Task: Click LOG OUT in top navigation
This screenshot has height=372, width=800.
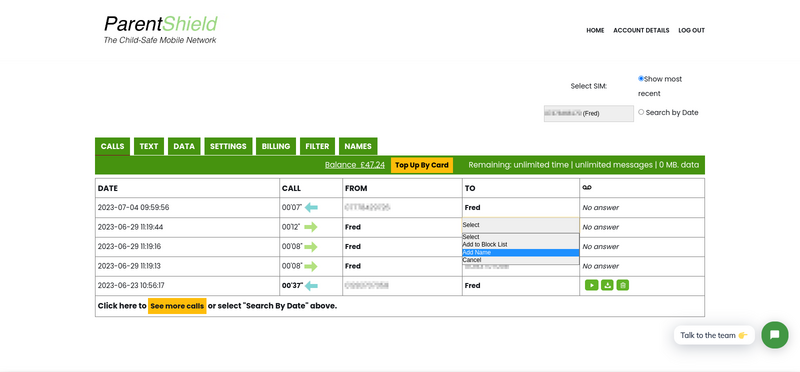Action: 691,30
